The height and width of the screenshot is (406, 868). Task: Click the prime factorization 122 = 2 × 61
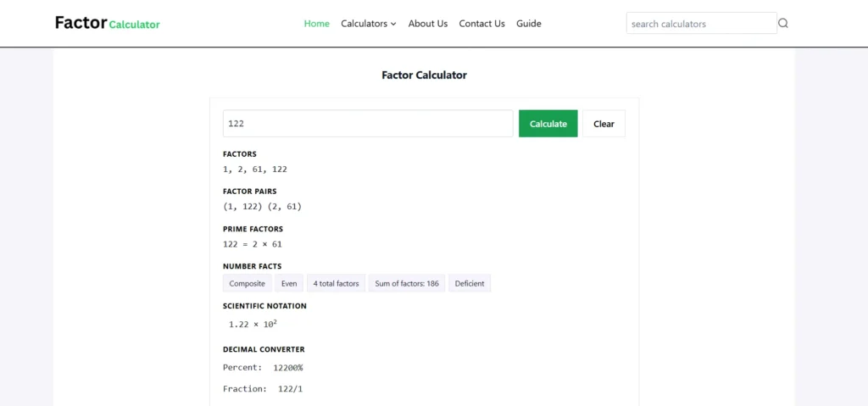253,244
